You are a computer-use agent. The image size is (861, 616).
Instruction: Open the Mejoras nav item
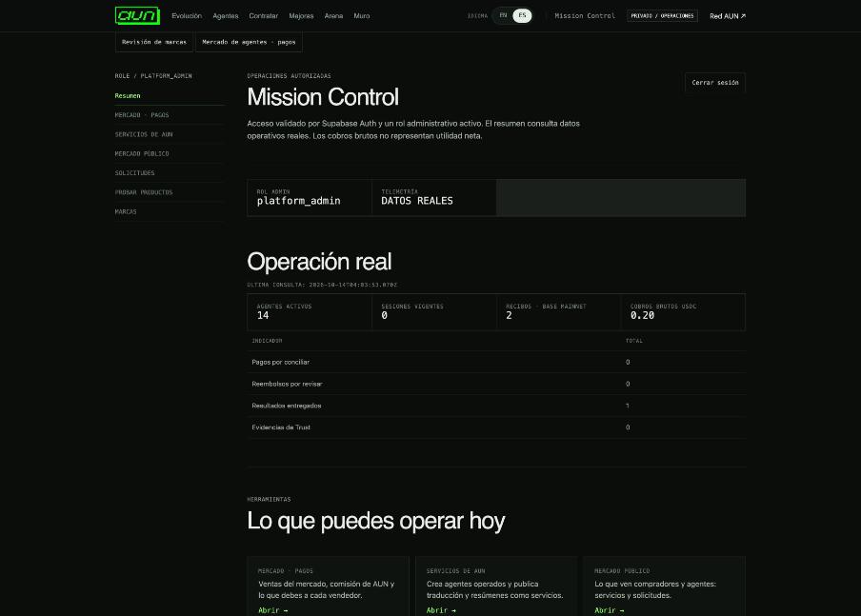coord(302,16)
